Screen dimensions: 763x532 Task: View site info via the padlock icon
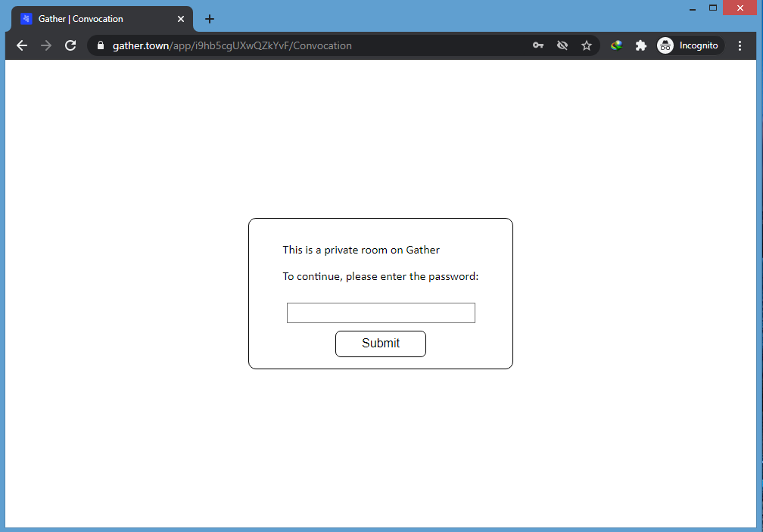click(x=101, y=45)
